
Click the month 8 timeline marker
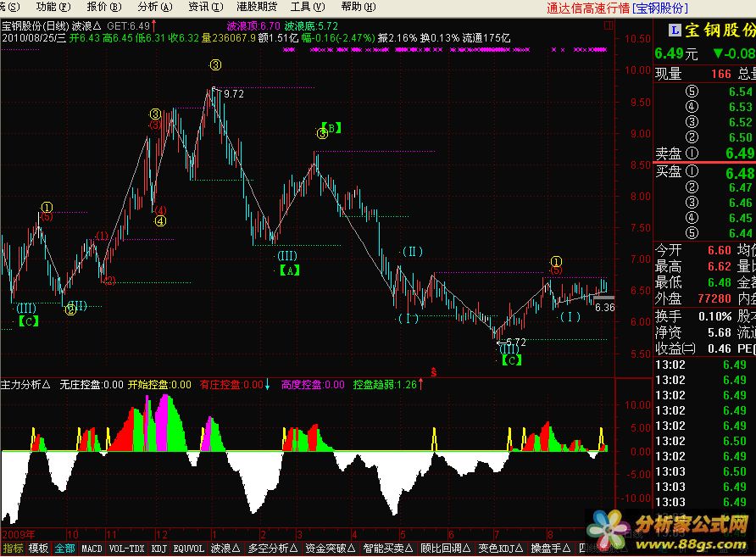point(550,534)
